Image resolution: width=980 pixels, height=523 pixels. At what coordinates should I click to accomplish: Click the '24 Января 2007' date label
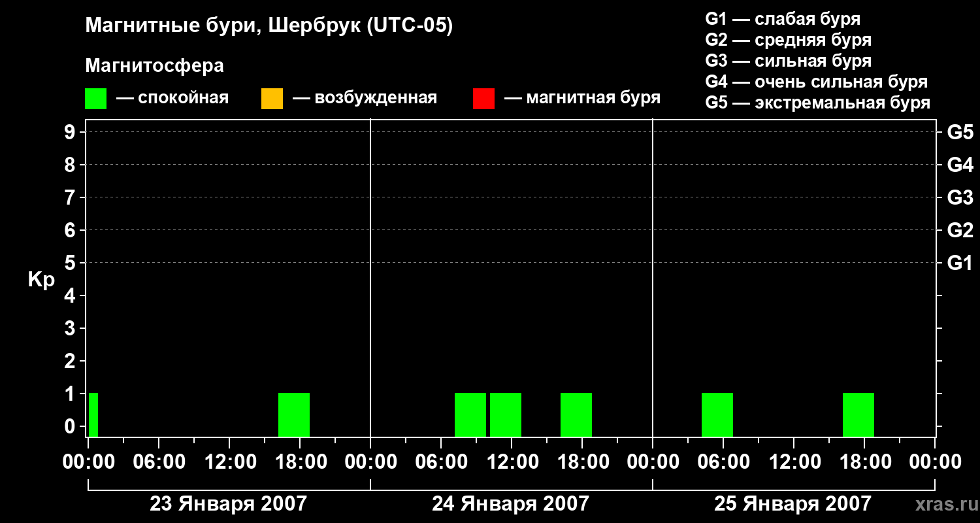pyautogui.click(x=510, y=504)
